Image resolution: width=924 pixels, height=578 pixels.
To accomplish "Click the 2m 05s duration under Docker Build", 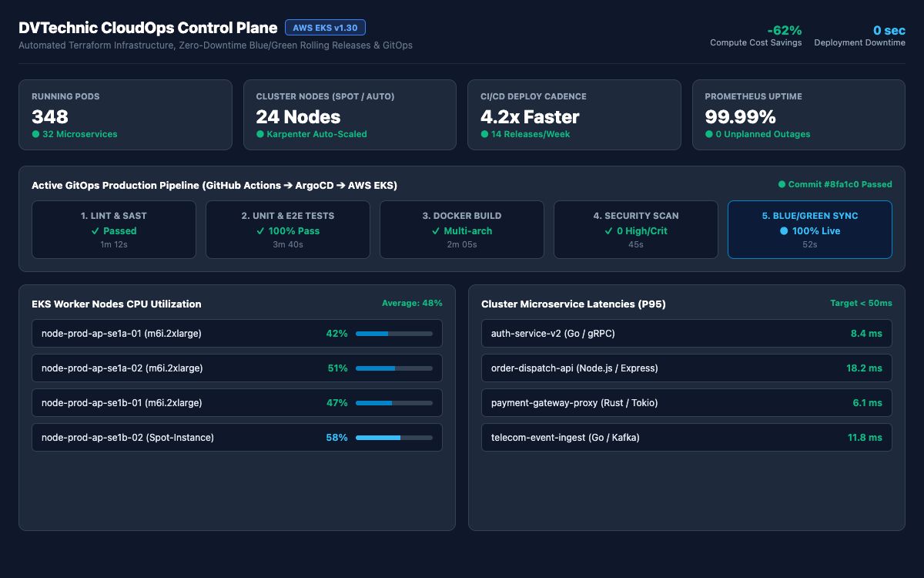I will pyautogui.click(x=462, y=244).
